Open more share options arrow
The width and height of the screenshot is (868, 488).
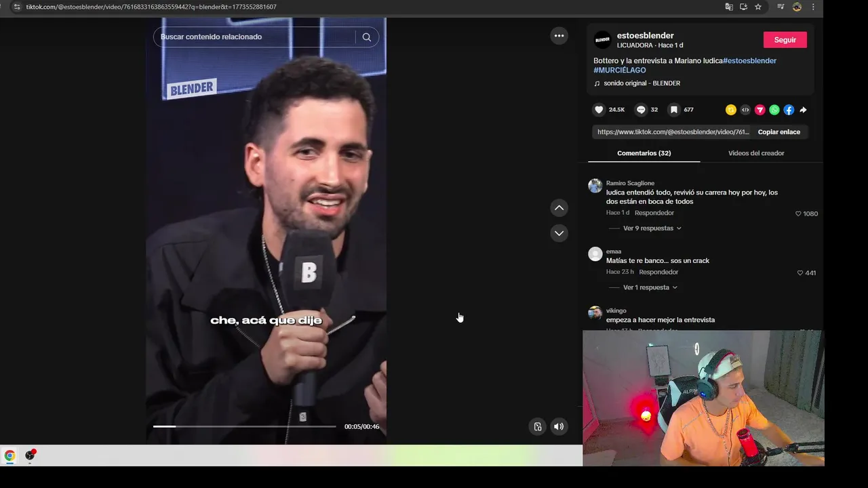[x=804, y=110]
